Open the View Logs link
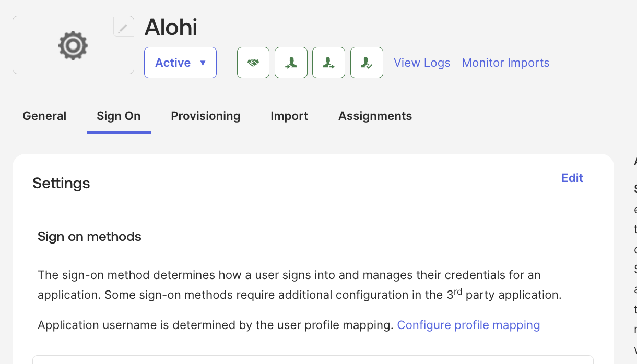Viewport: 637px width, 364px height. 422,63
